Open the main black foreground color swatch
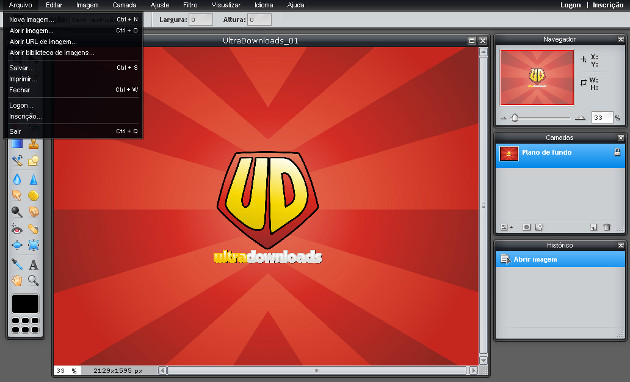Screen dimensions: 630x382 pos(25,304)
